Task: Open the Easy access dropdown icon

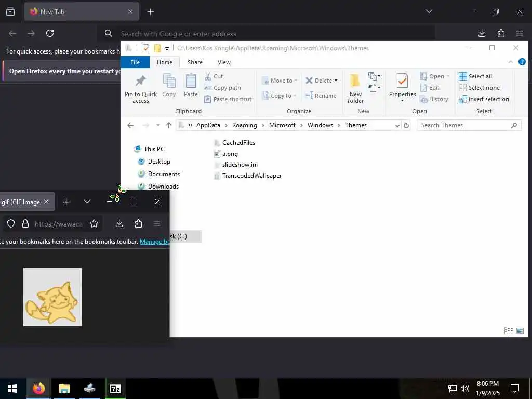Action: [374, 88]
